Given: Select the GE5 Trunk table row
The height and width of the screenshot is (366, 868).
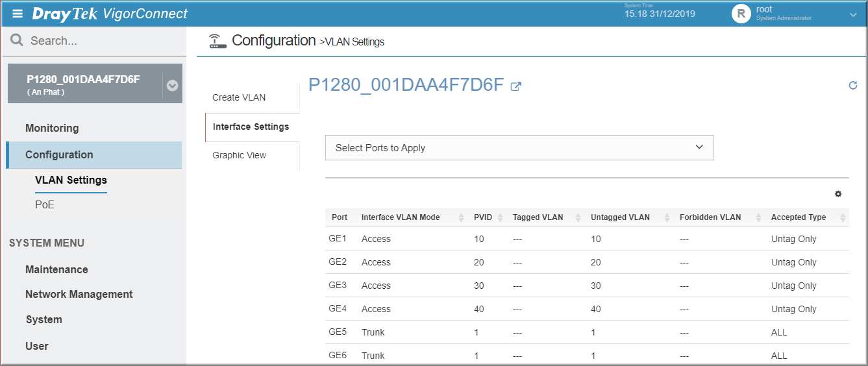Looking at the screenshot, I should 587,332.
